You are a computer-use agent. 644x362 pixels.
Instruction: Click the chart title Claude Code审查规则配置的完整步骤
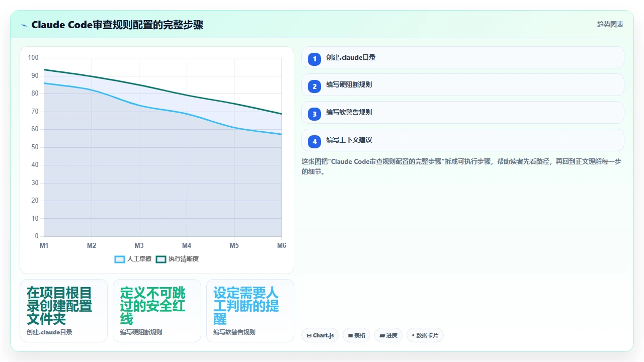[x=117, y=25]
